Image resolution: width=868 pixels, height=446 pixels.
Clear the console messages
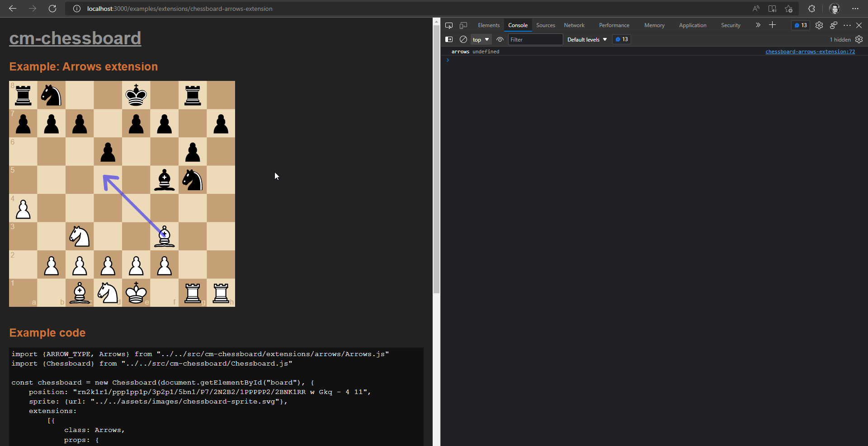pyautogui.click(x=463, y=39)
